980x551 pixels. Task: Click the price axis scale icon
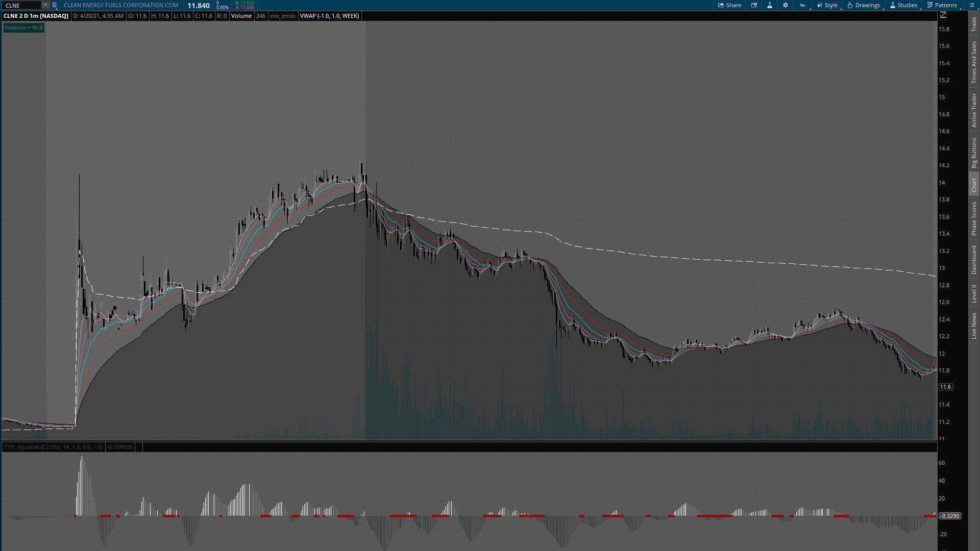coord(943,15)
